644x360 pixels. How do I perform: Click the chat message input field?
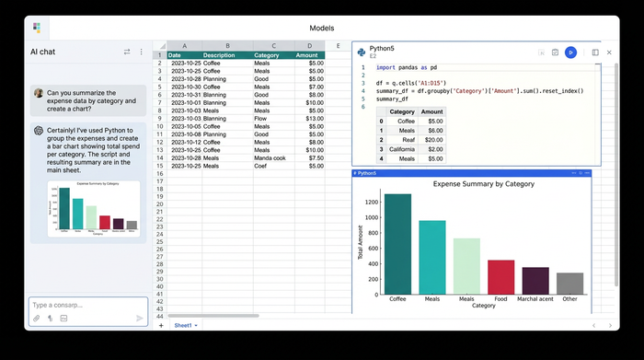88,305
